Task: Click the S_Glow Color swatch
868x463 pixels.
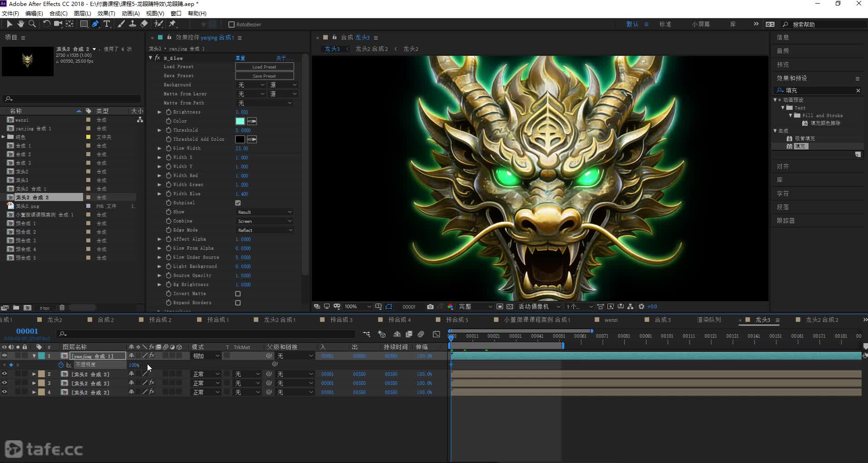Action: click(x=240, y=121)
